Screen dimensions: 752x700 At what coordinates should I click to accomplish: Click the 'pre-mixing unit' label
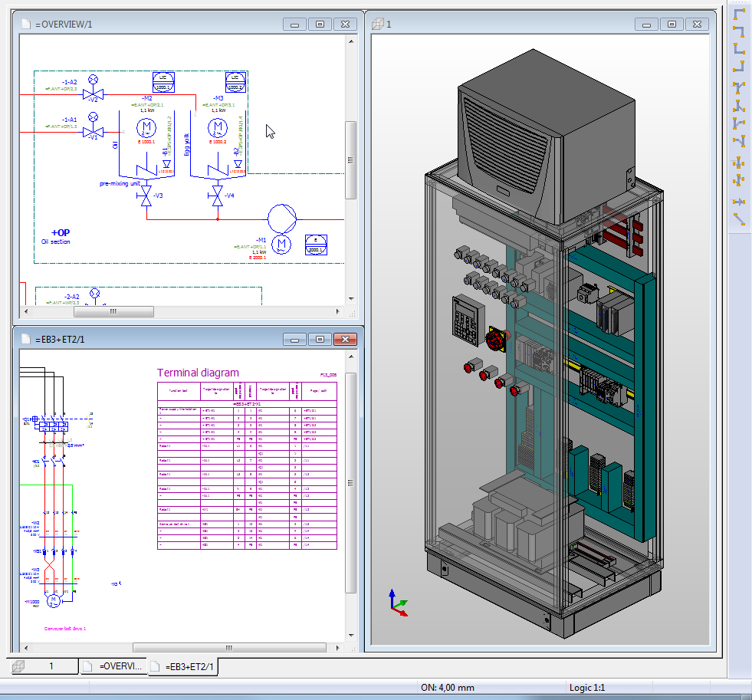click(120, 183)
